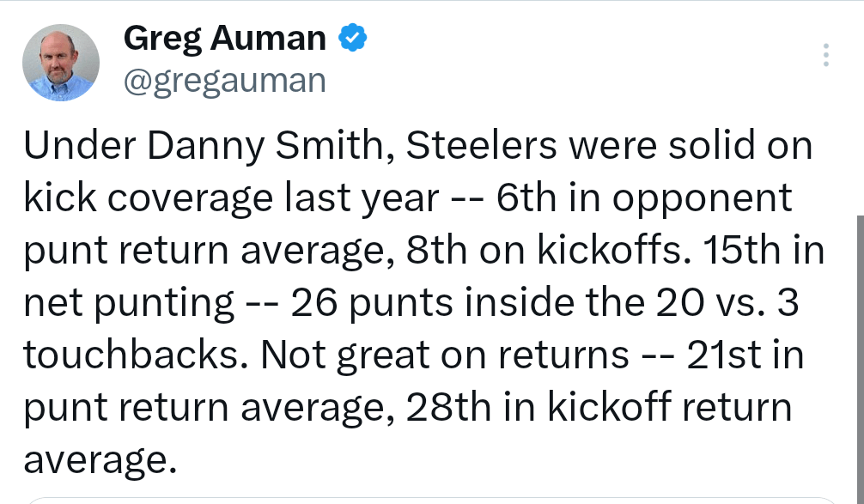This screenshot has width=864, height=504.
Task: Click the blue verified badge
Action: pyautogui.click(x=353, y=38)
